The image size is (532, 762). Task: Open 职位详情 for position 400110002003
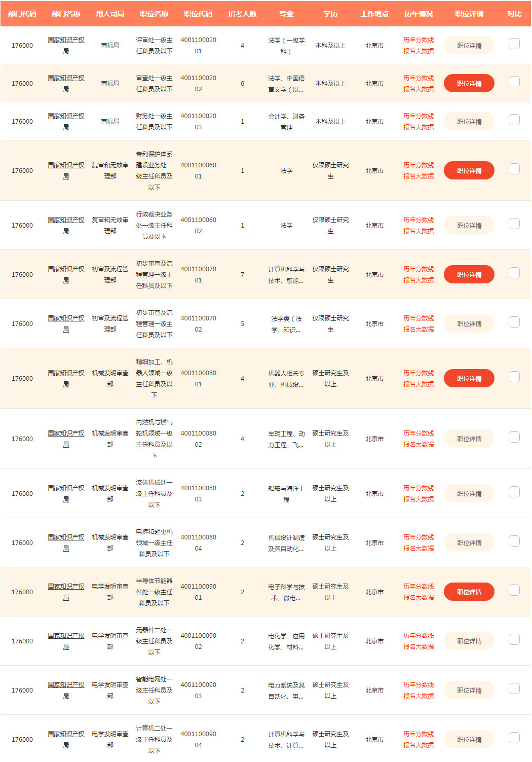(x=469, y=121)
